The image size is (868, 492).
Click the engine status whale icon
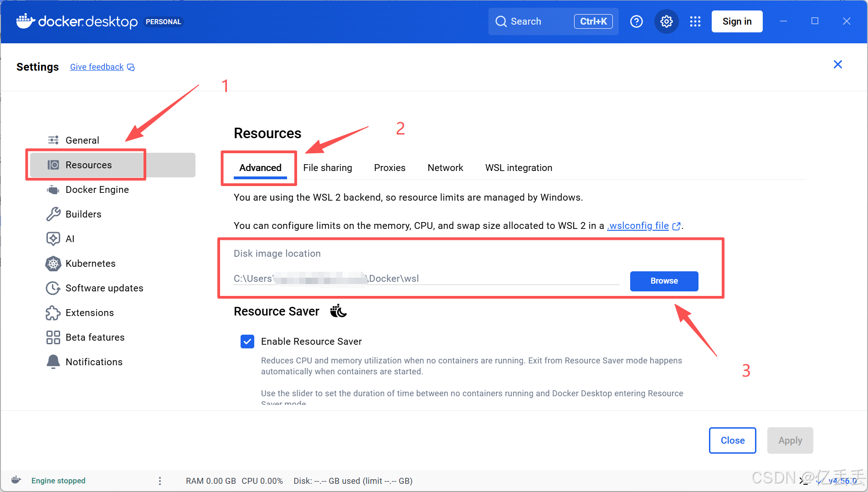tap(16, 480)
